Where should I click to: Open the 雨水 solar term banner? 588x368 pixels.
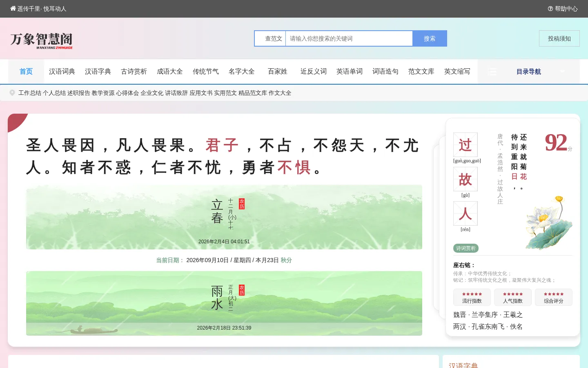[224, 303]
